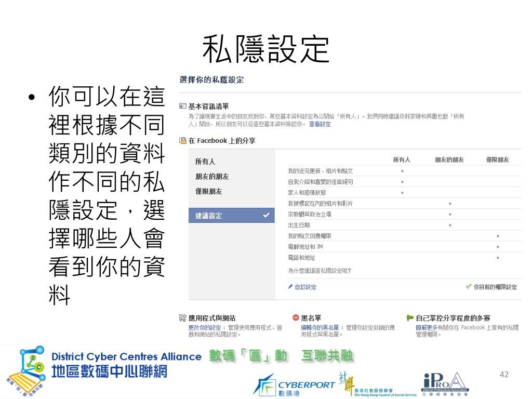Click the 電郵地址和 IM row label
532x399 pixels.
305,247
